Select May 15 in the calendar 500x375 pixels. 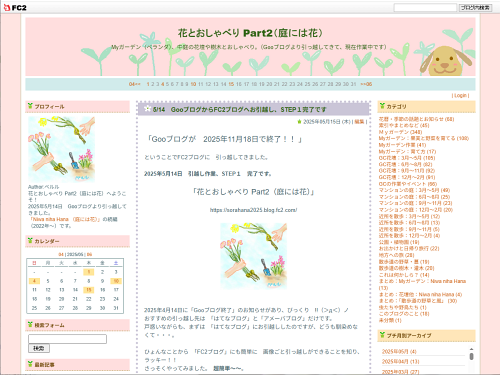pos(89,290)
